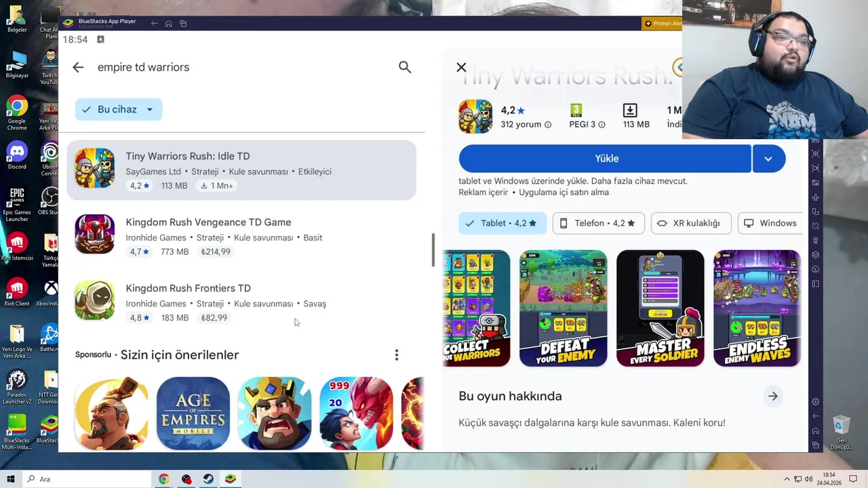
Task: Open the Geri Dönüşüm recycle bin
Action: click(842, 433)
